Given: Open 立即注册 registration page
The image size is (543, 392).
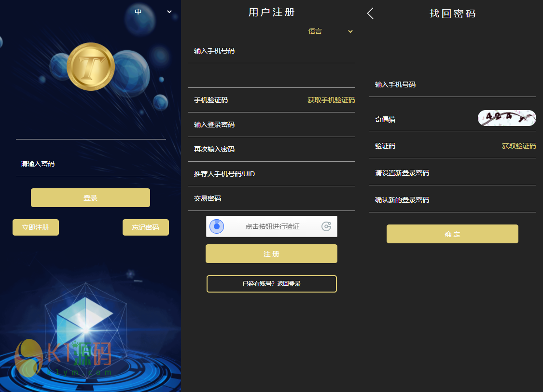Looking at the screenshot, I should pos(36,227).
